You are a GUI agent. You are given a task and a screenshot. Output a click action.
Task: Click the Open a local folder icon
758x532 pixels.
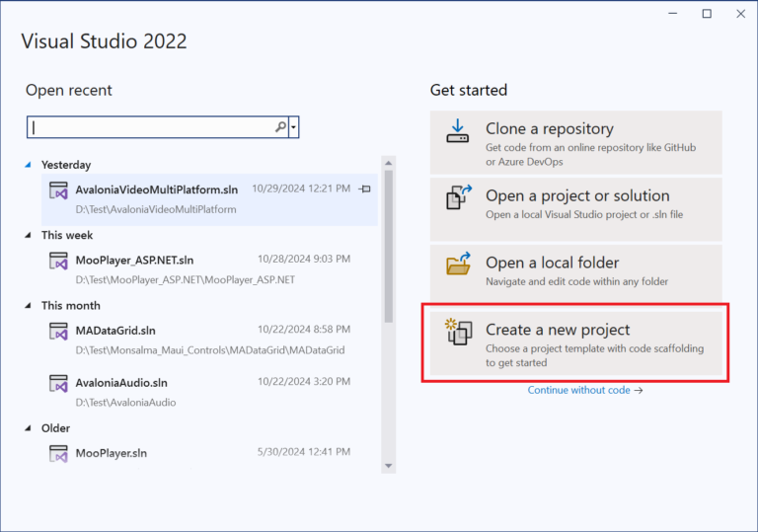click(x=459, y=265)
